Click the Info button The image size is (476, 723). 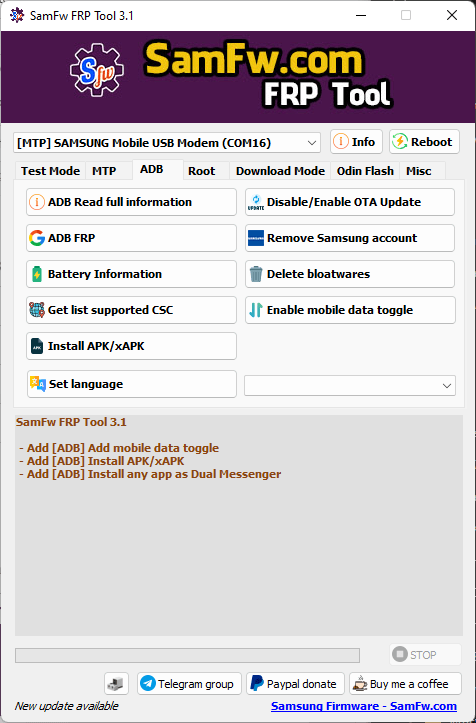[x=356, y=142]
